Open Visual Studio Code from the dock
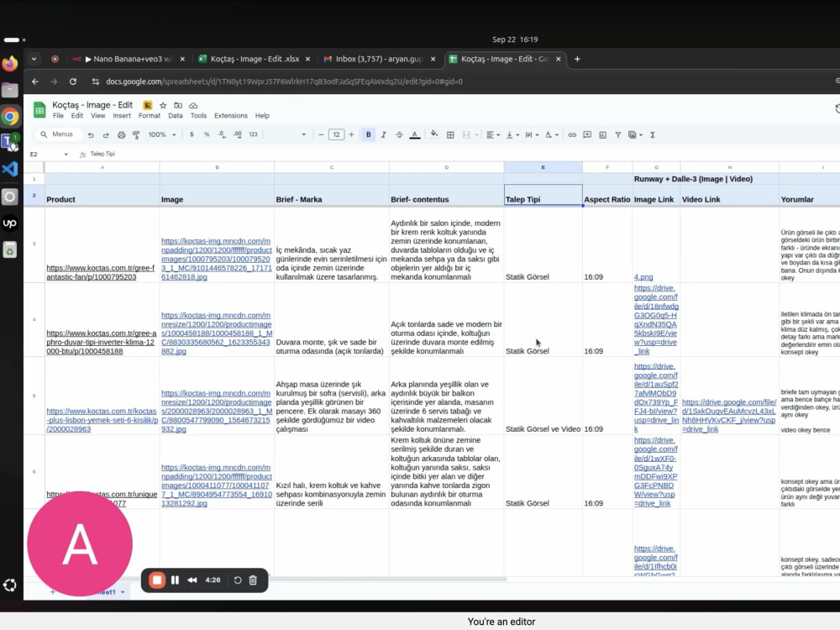 tap(9, 170)
